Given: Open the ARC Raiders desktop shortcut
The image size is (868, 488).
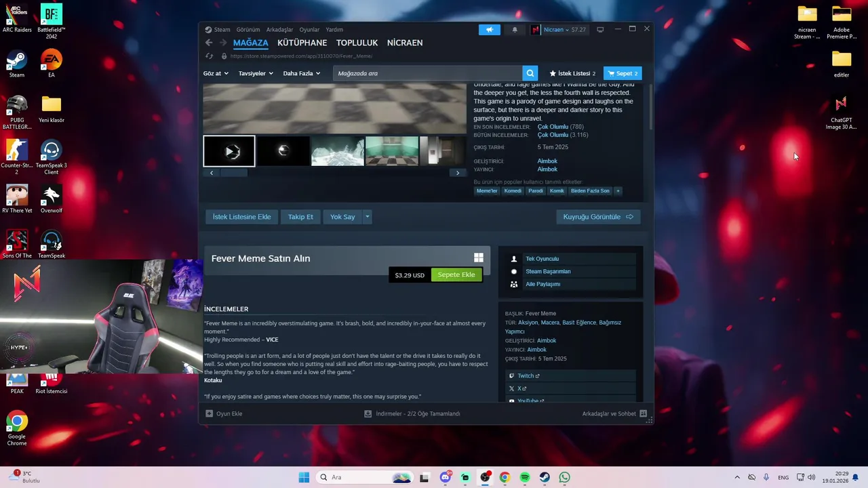Looking at the screenshot, I should [17, 19].
